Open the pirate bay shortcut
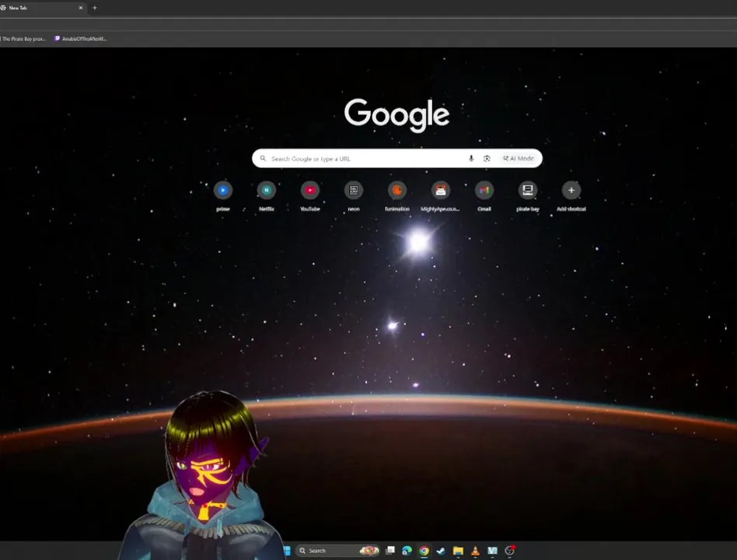737x560 pixels. [x=528, y=191]
